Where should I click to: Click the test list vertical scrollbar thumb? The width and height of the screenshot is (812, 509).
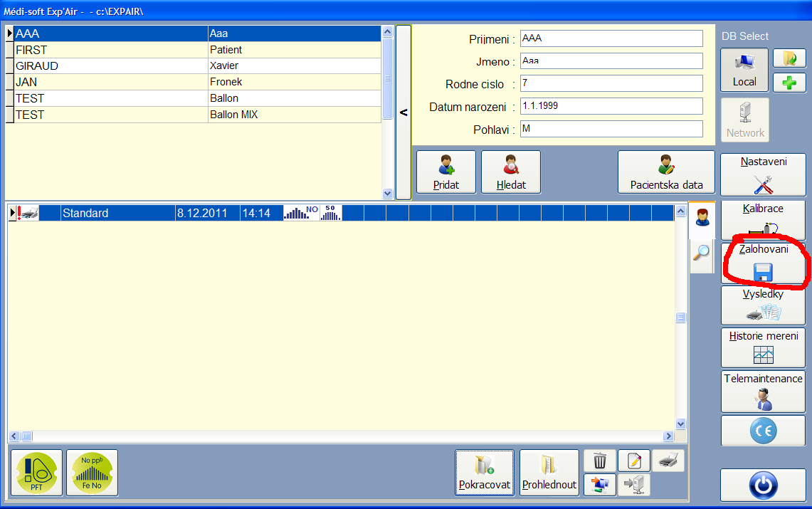(x=681, y=318)
